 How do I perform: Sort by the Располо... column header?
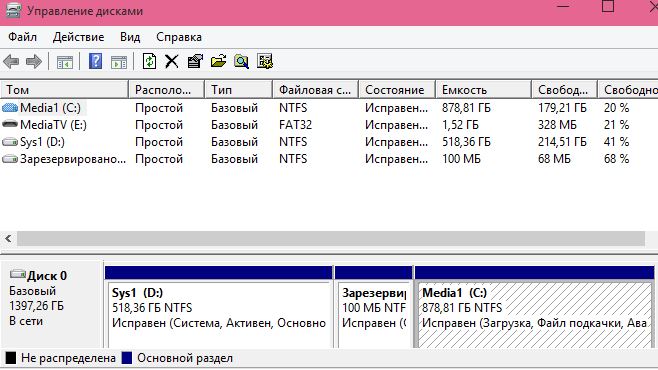click(x=167, y=90)
